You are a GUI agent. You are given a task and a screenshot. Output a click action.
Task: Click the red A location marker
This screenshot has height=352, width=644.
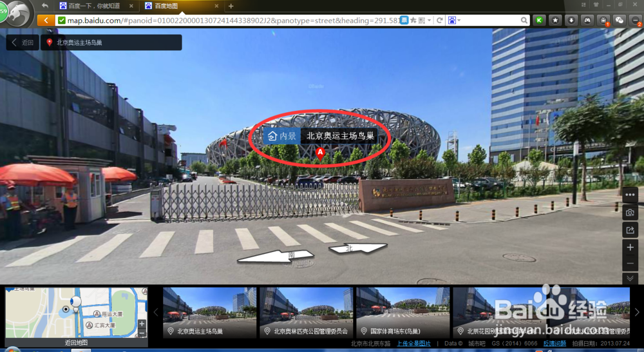coord(320,154)
